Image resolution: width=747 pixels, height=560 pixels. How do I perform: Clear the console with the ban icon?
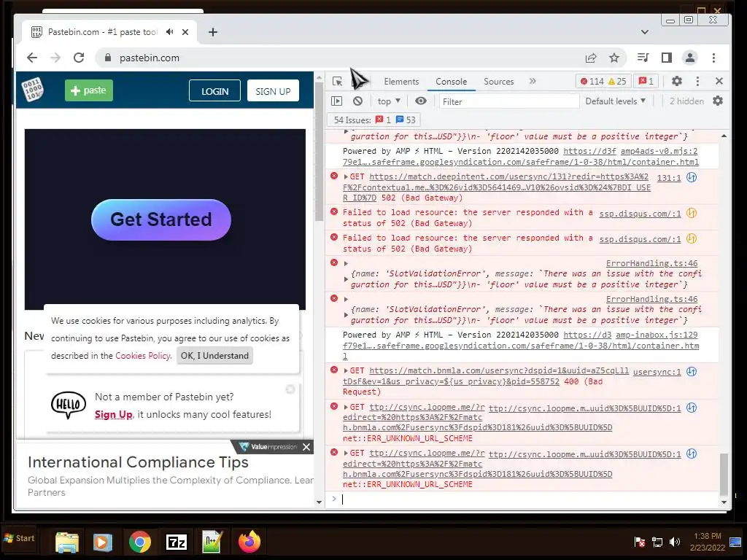[x=357, y=101]
